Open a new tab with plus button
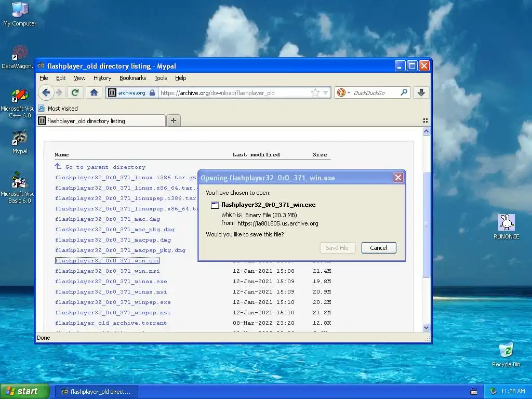Screen dimensions: 532x399 click(x=174, y=121)
